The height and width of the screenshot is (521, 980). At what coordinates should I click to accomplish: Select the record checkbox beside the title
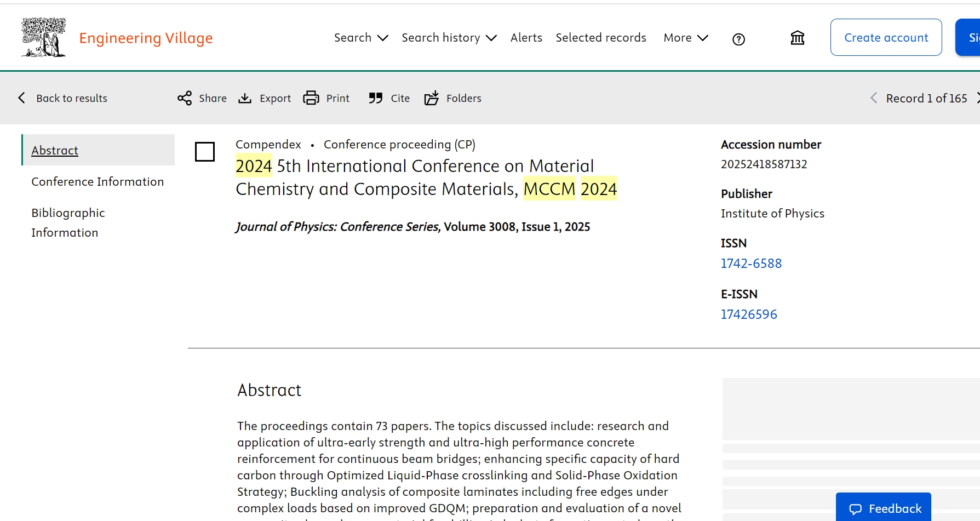tap(205, 152)
